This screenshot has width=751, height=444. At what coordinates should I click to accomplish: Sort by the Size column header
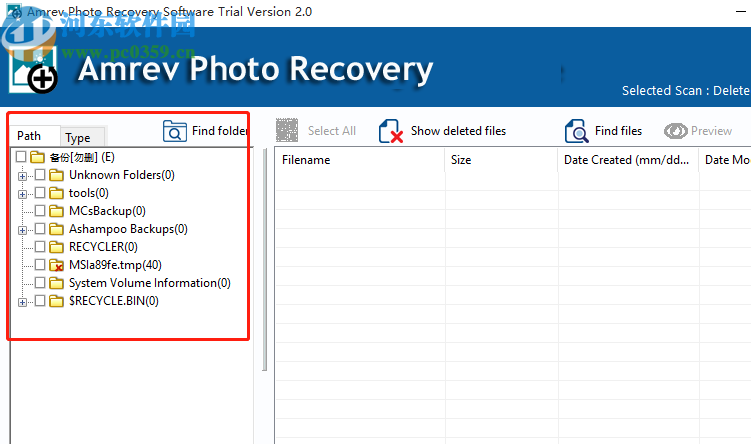pos(501,160)
